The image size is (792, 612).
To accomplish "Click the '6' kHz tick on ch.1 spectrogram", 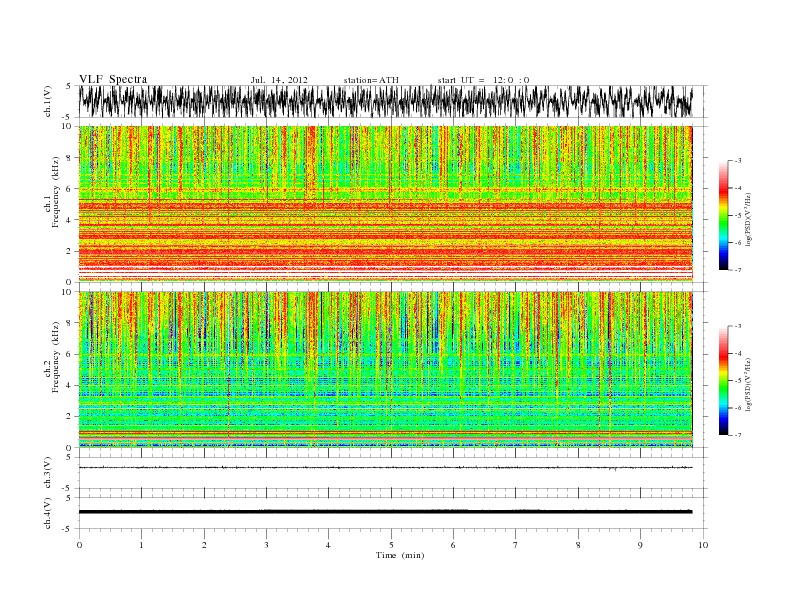I will pos(69,188).
